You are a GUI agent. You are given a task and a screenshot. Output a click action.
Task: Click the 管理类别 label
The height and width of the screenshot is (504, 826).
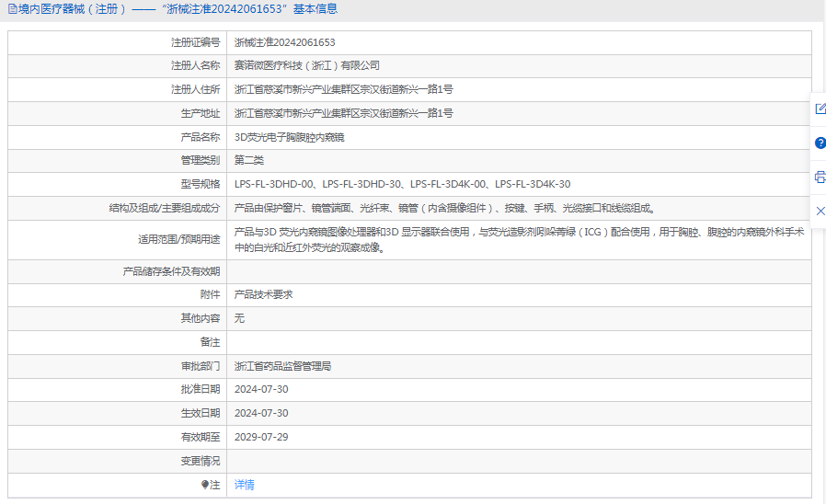tap(201, 160)
